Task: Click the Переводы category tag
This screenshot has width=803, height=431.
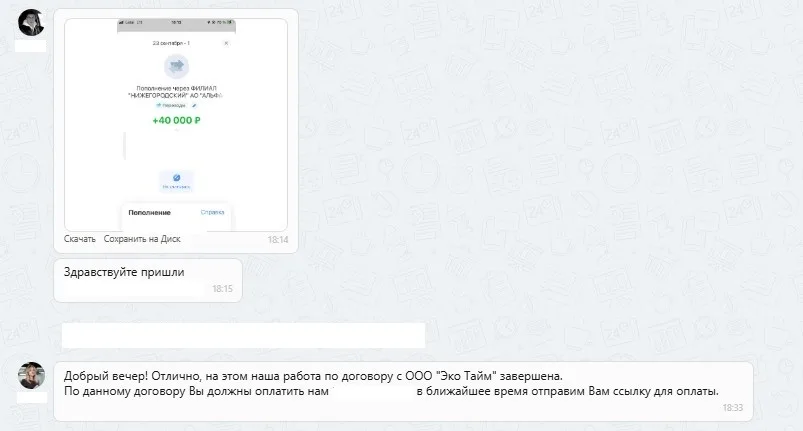Action: point(172,105)
